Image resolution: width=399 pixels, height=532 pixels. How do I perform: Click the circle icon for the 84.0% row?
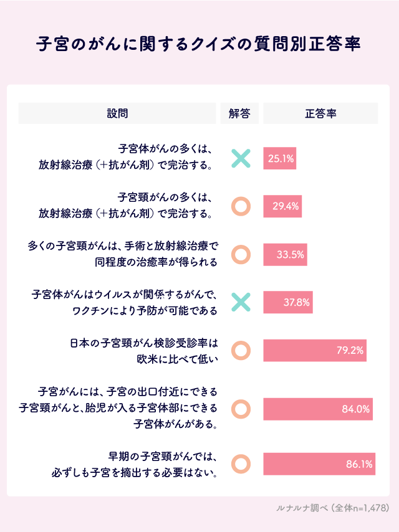coord(241,409)
